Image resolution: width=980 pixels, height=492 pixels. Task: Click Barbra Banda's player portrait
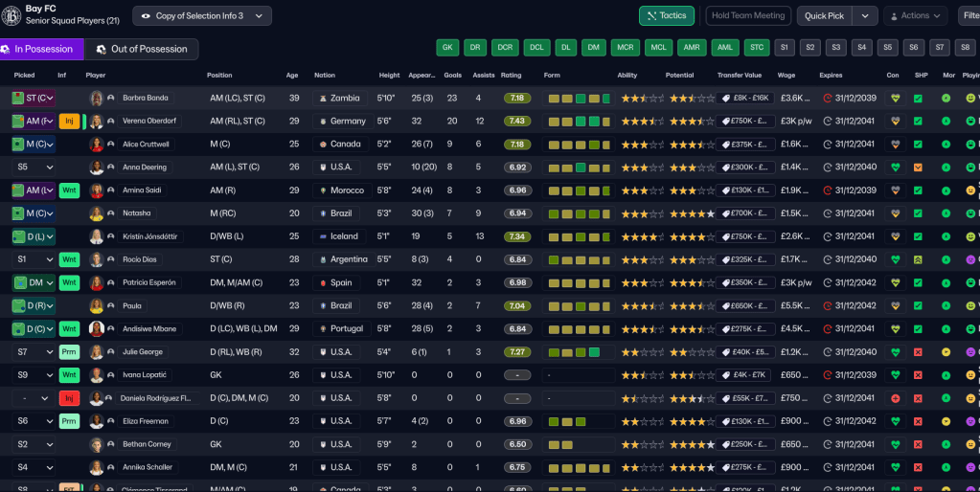pos(97,98)
